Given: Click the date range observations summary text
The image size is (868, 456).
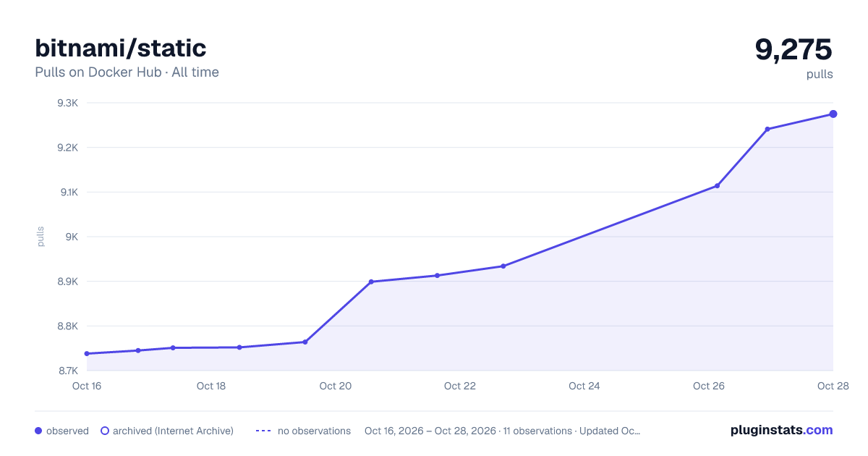Looking at the screenshot, I should (502, 431).
